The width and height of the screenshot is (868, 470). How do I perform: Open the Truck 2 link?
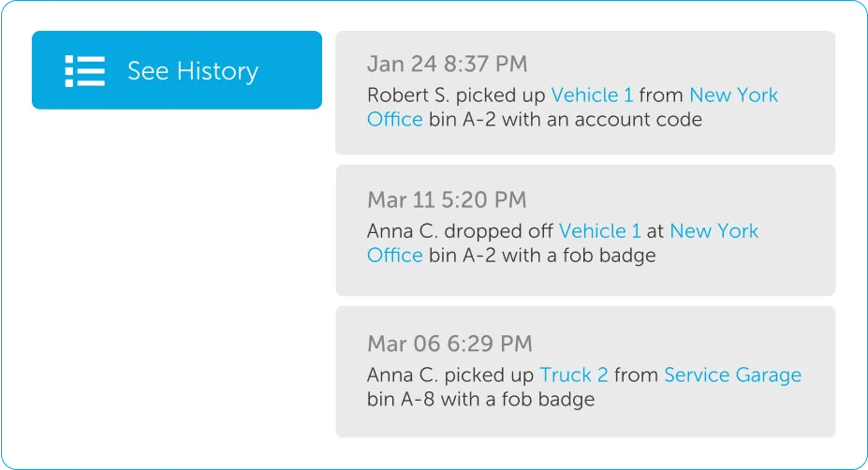(x=573, y=375)
